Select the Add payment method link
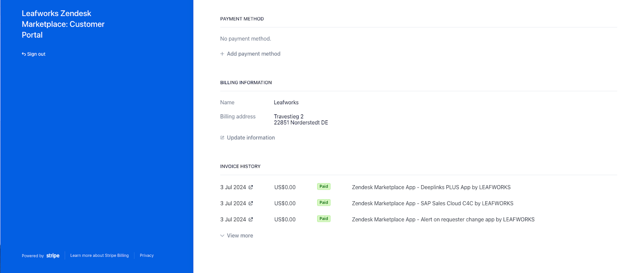The width and height of the screenshot is (644, 273). (x=254, y=54)
